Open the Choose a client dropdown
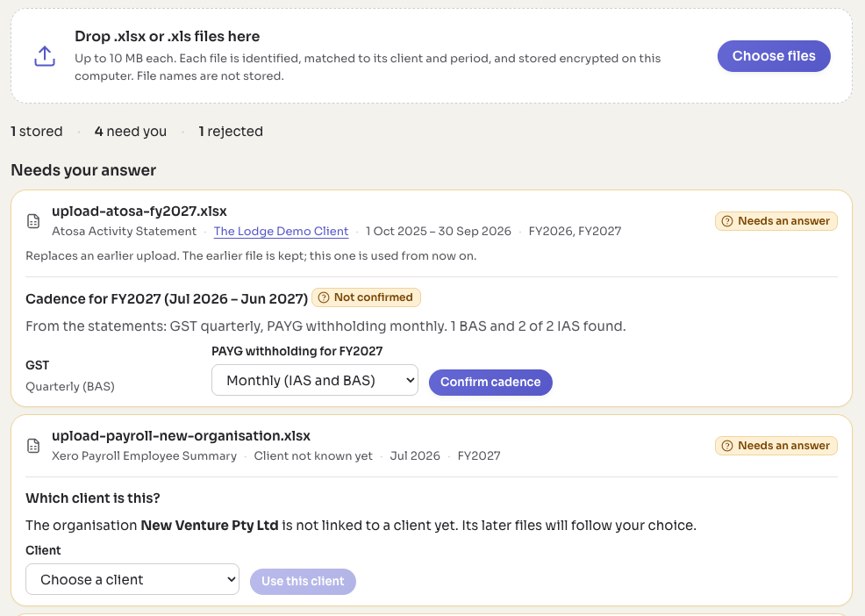Screen dimensions: 865x616 pyautogui.click(x=132, y=579)
